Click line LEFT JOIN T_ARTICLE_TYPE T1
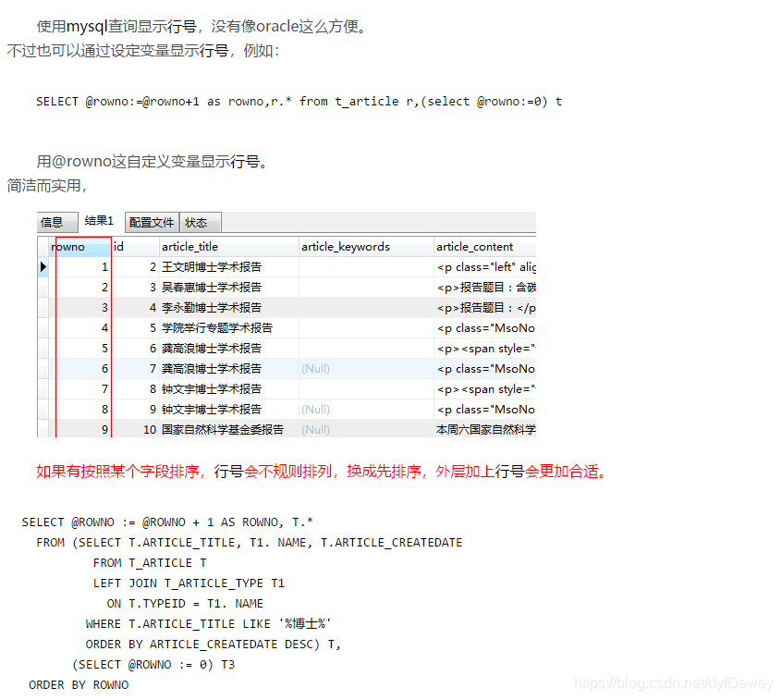The width and height of the screenshot is (782, 700). [189, 583]
